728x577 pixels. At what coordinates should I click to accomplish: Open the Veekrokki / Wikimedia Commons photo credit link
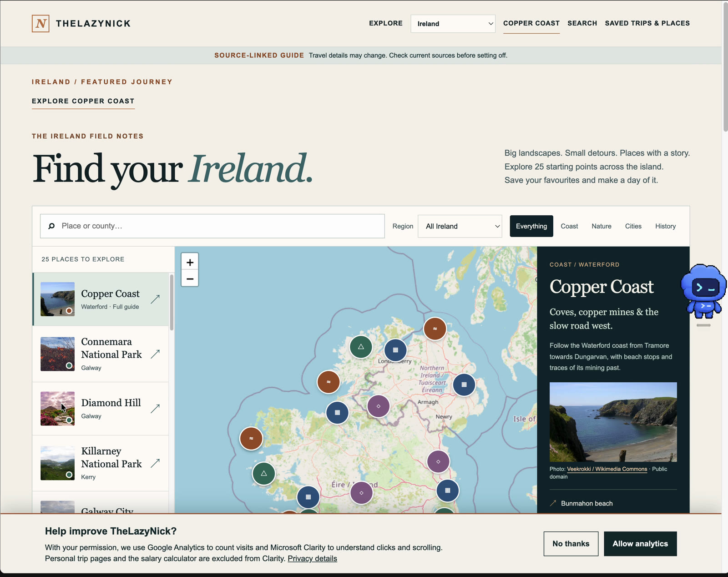[x=607, y=469]
